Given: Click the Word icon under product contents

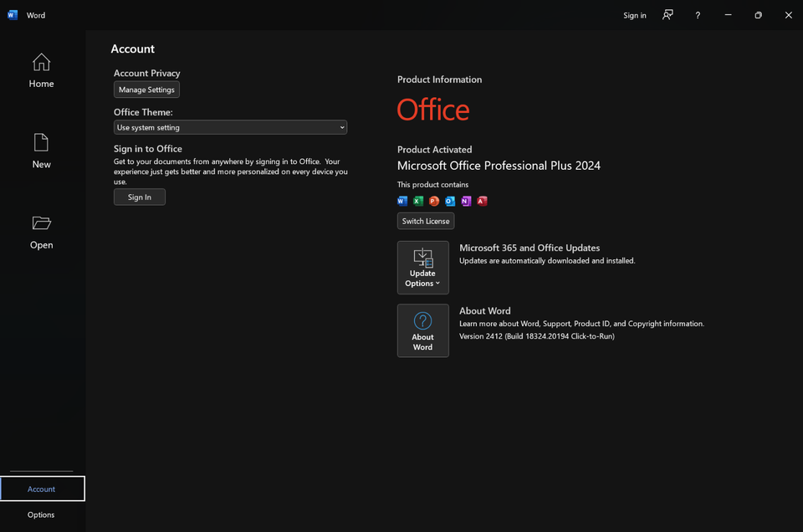Looking at the screenshot, I should 402,201.
